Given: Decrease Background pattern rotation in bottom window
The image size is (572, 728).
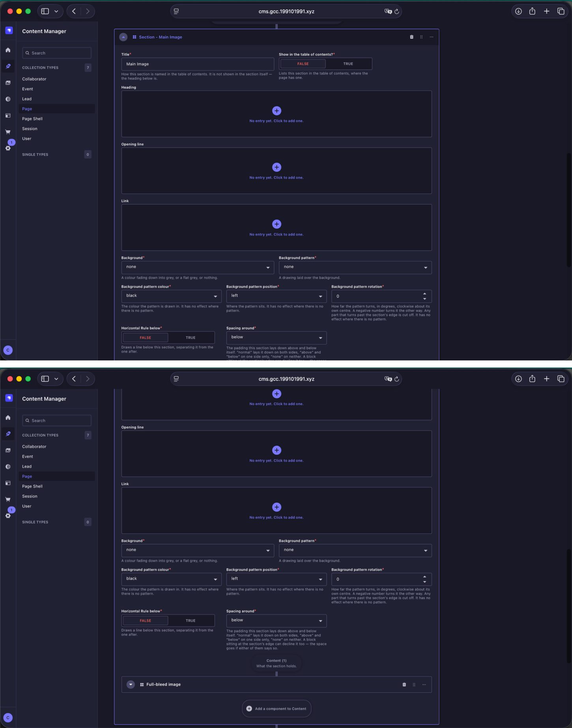Looking at the screenshot, I should [x=424, y=582].
